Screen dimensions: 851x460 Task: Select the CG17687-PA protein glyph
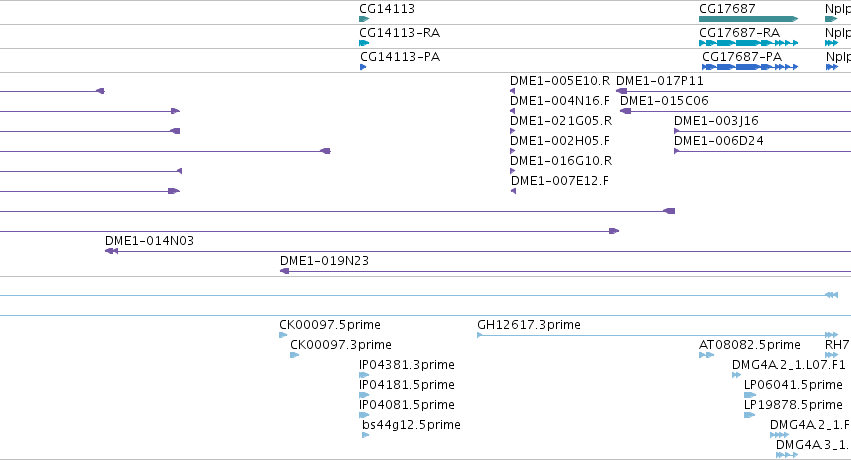[x=750, y=67]
